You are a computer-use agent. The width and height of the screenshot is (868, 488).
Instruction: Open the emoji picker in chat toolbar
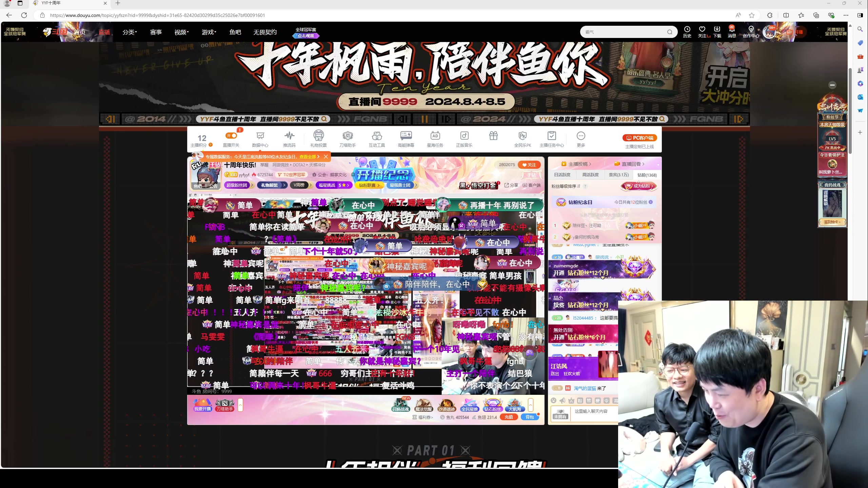554,401
